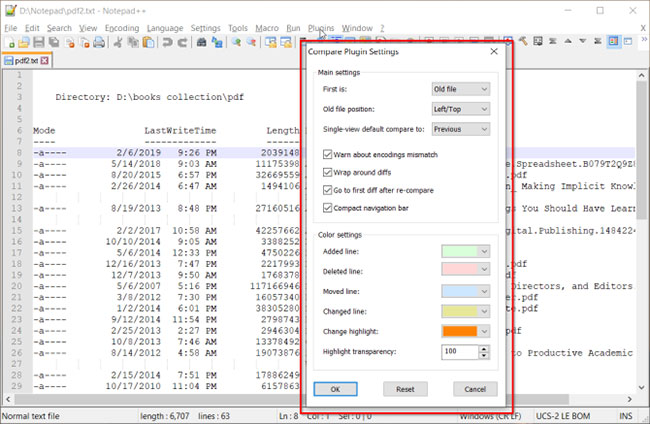The width and height of the screenshot is (650, 424).
Task: Click the Reset button
Action: [405, 389]
